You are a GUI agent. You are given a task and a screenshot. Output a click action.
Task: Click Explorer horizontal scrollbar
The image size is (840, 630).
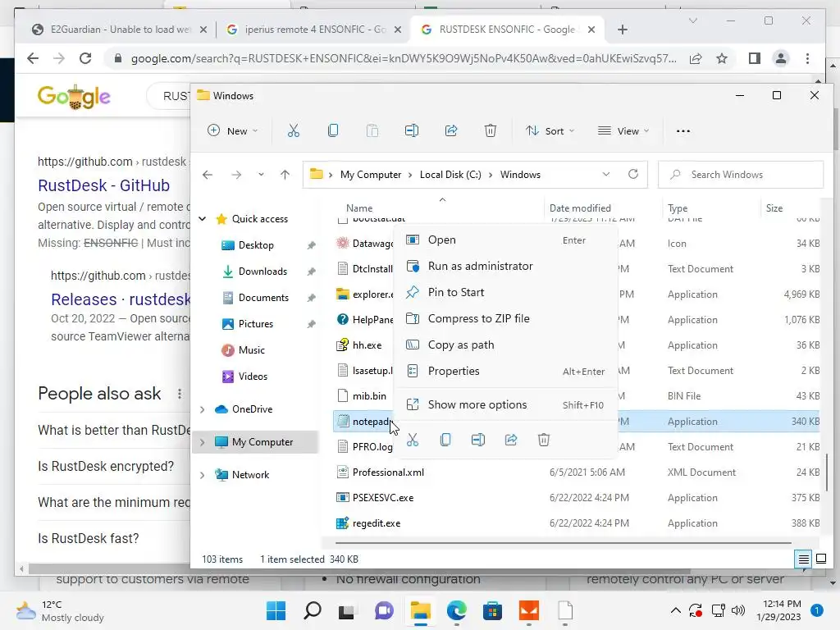coord(563,543)
